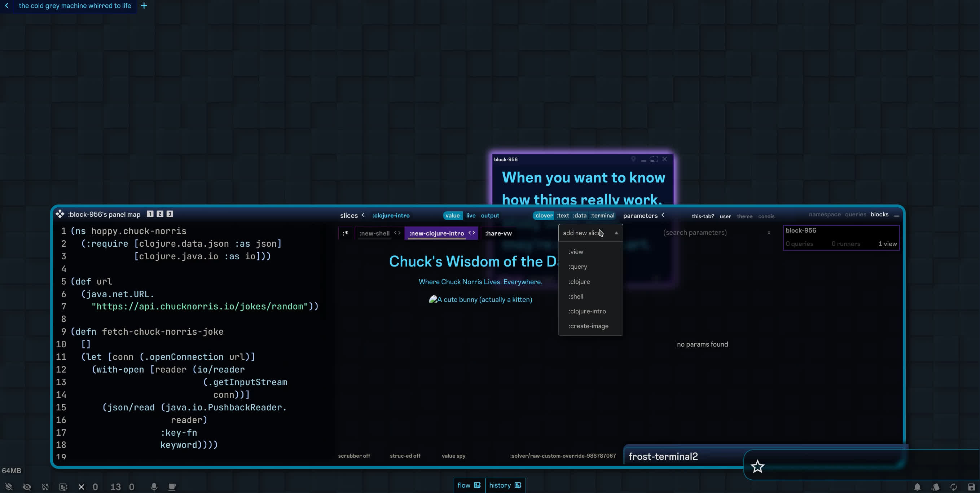Select :clojure from add new slice list
Image resolution: width=980 pixels, height=493 pixels.
(579, 282)
